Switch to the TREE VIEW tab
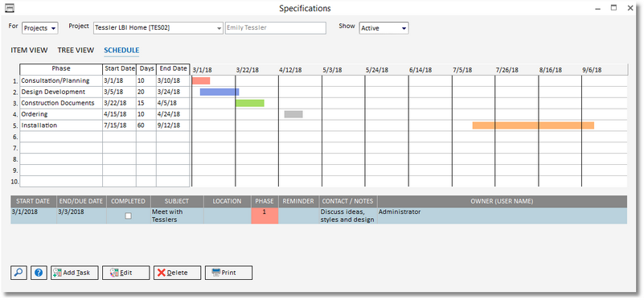644x300 pixels. 76,50
